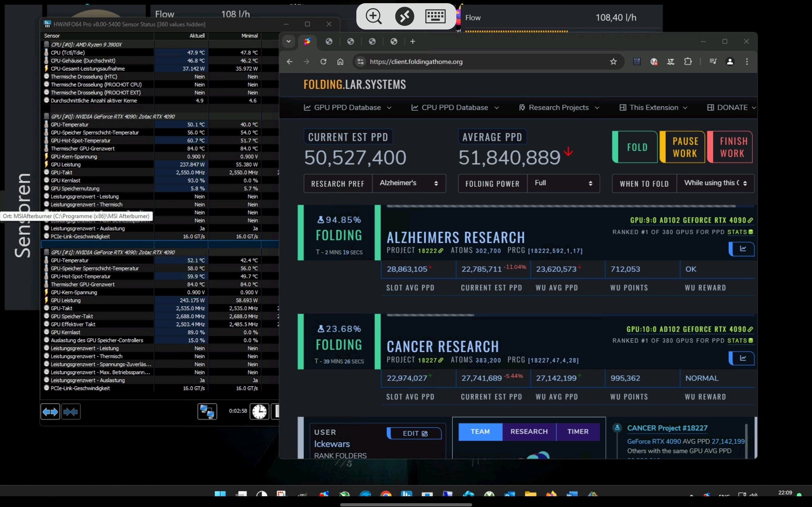Image resolution: width=812 pixels, height=507 pixels.
Task: Open chart for the Alzheimers Research slot
Action: [742, 249]
